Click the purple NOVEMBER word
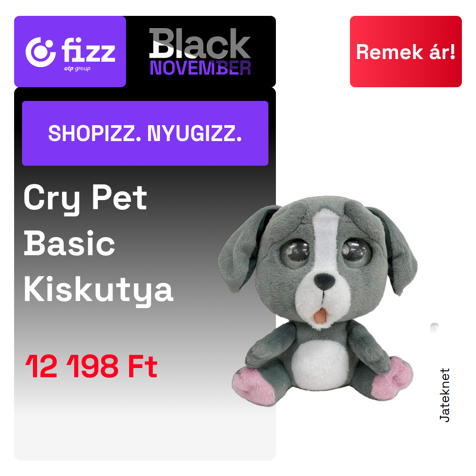Viewport: 476px width, 476px height. (200, 68)
